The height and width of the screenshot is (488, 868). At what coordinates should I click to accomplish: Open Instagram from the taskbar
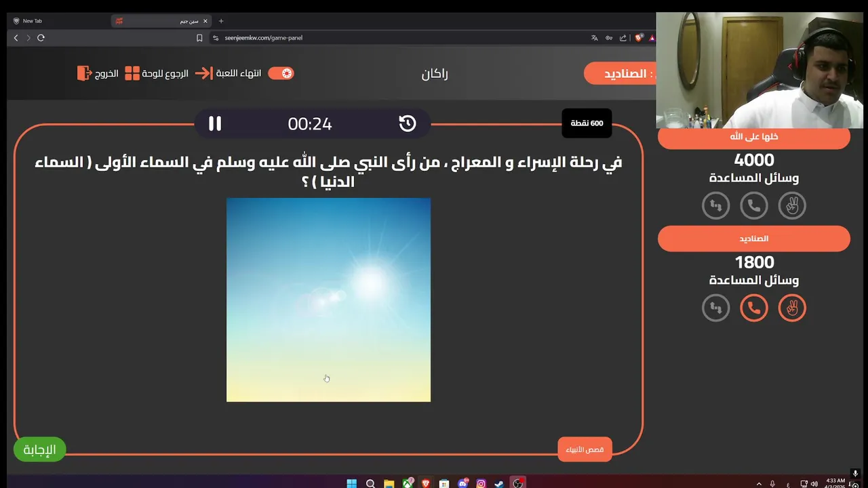click(x=481, y=483)
